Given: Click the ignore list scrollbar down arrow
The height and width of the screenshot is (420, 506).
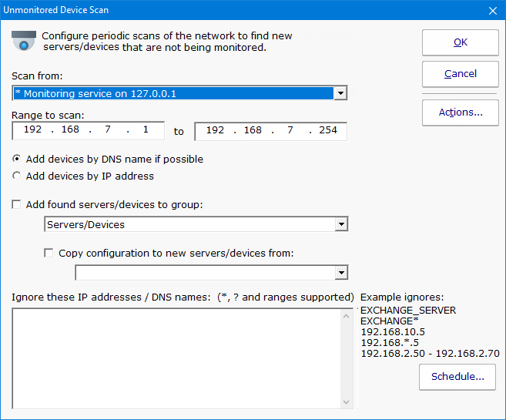Looking at the screenshot, I should click(x=347, y=402).
